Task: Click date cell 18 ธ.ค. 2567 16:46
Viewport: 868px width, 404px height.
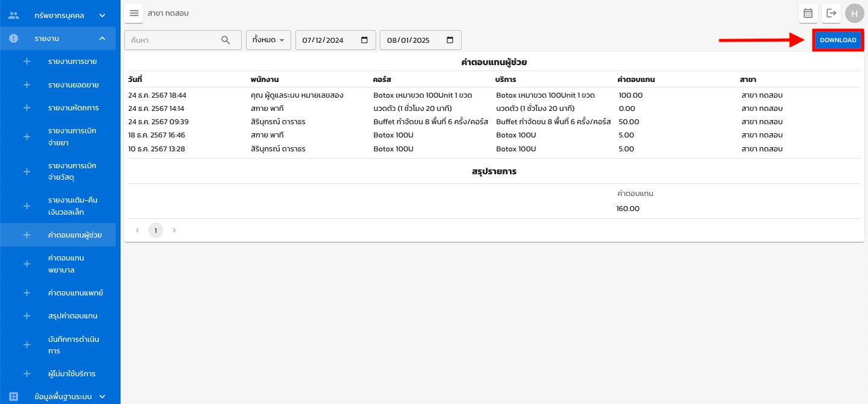Action: point(157,135)
